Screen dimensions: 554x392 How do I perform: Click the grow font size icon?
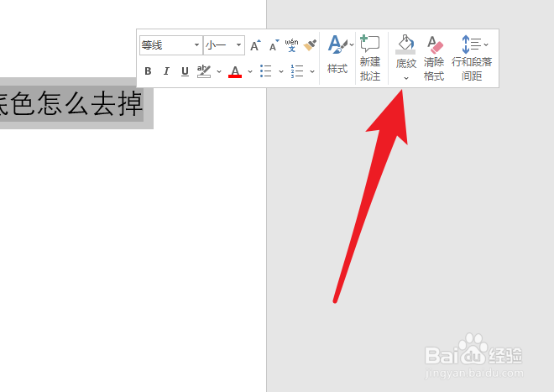pos(255,45)
